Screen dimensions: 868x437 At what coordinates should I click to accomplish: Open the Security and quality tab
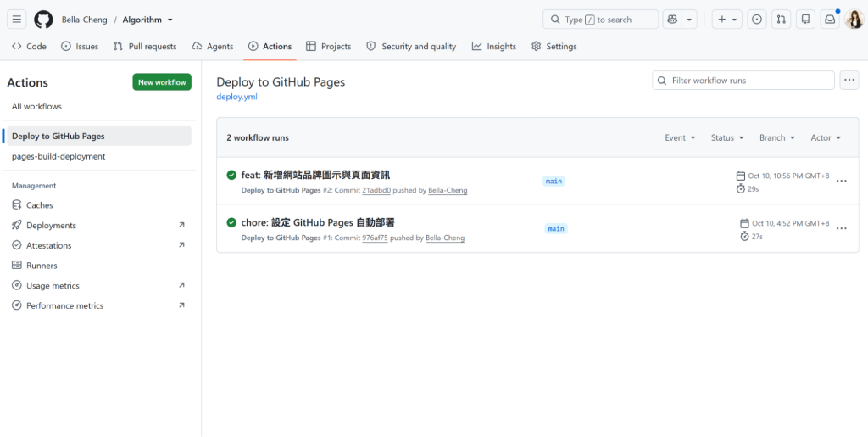pos(411,47)
